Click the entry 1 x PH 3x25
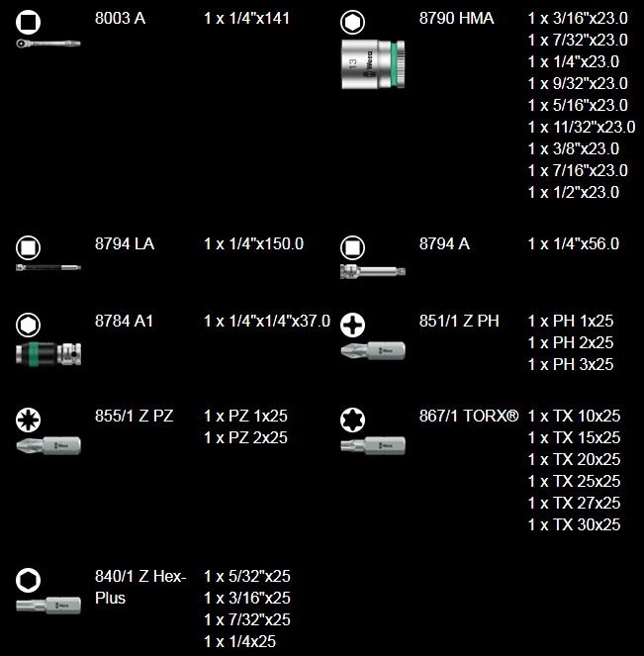 click(x=571, y=364)
